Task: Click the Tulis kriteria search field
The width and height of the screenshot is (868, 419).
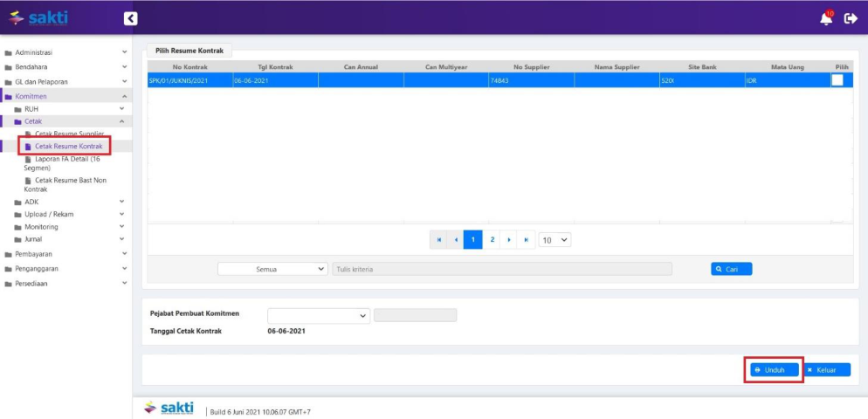Action: click(x=502, y=269)
